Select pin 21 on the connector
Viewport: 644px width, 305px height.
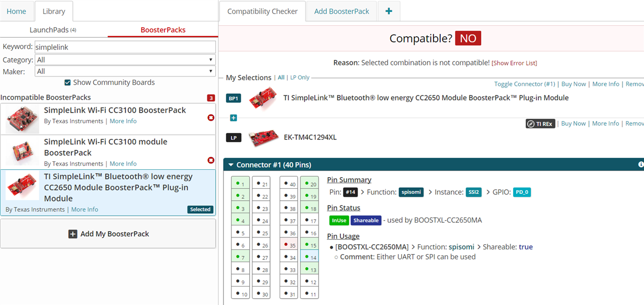[261, 183]
